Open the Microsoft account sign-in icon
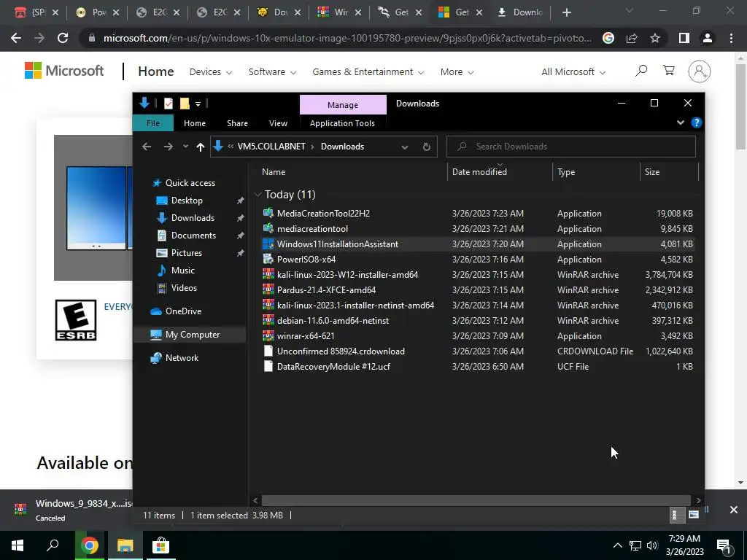The width and height of the screenshot is (747, 560). 699,71
